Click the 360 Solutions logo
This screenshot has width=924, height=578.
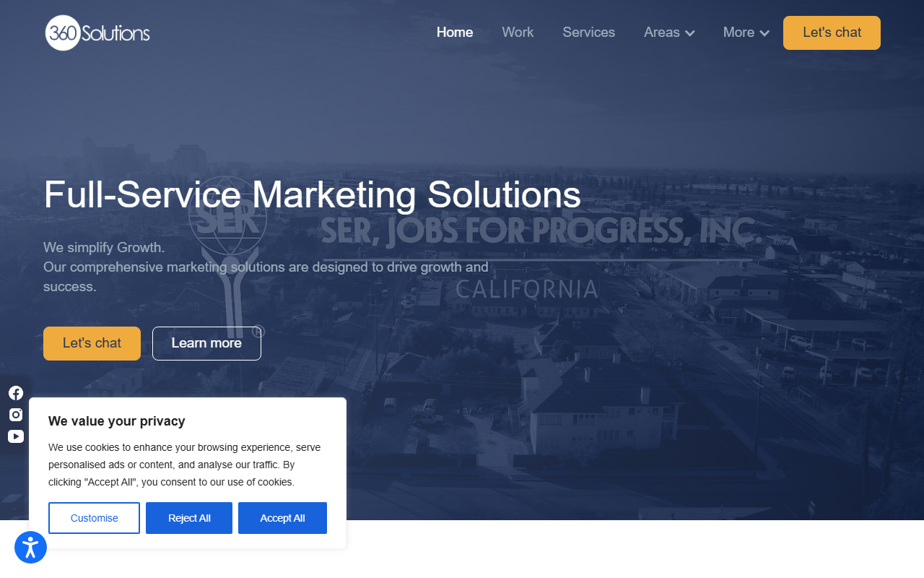click(x=97, y=33)
